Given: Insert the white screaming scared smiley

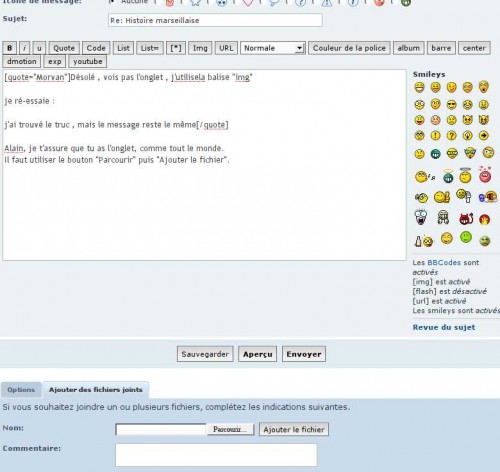Looking at the screenshot, I should coord(421,217).
